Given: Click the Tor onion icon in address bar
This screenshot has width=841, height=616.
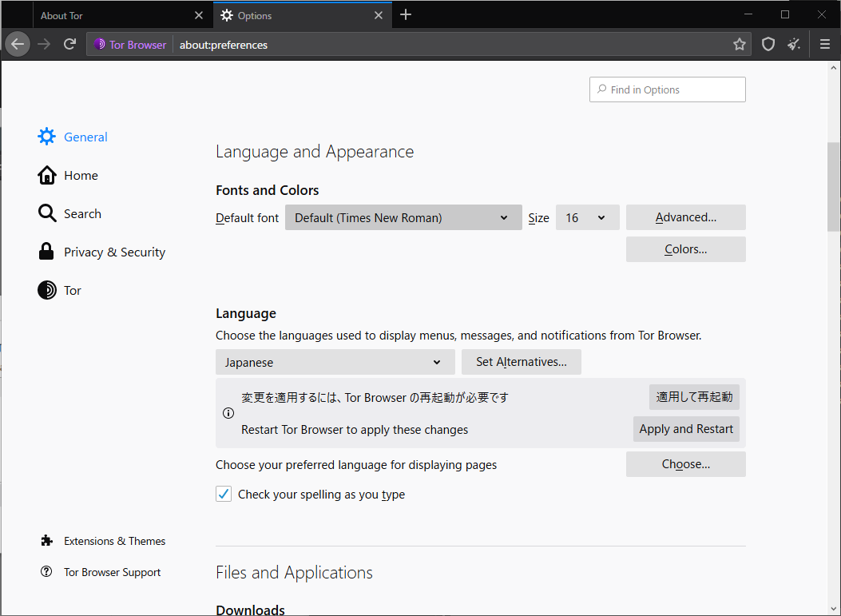Looking at the screenshot, I should pyautogui.click(x=100, y=45).
